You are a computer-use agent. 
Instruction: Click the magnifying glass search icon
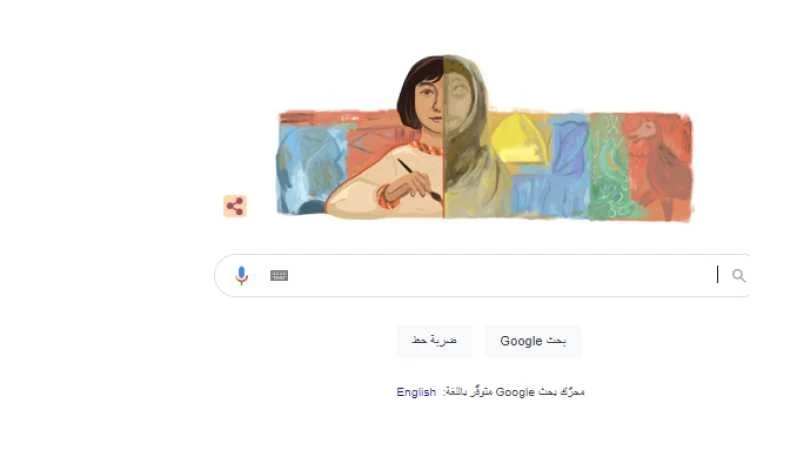click(x=738, y=275)
